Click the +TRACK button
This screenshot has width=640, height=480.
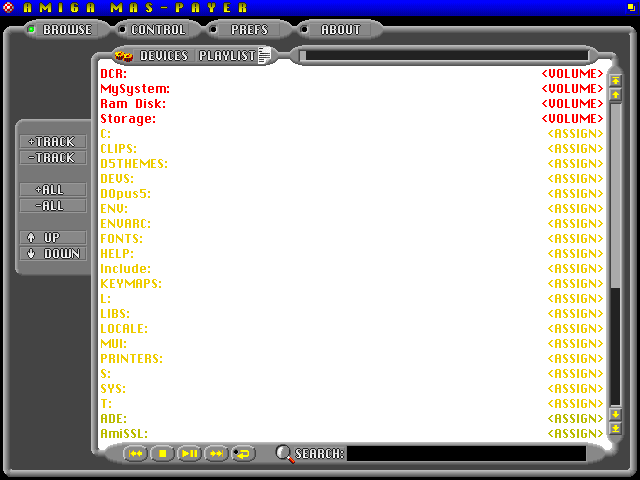pos(52,142)
